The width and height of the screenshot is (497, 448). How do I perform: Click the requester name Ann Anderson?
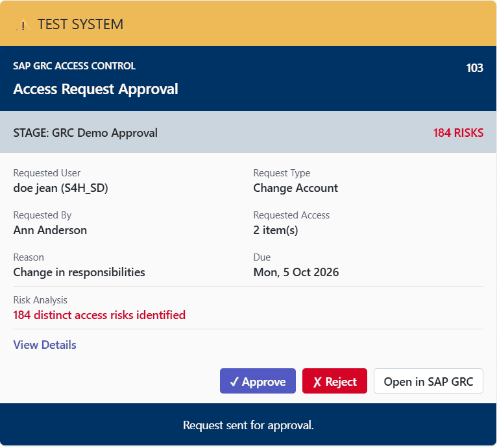(50, 230)
